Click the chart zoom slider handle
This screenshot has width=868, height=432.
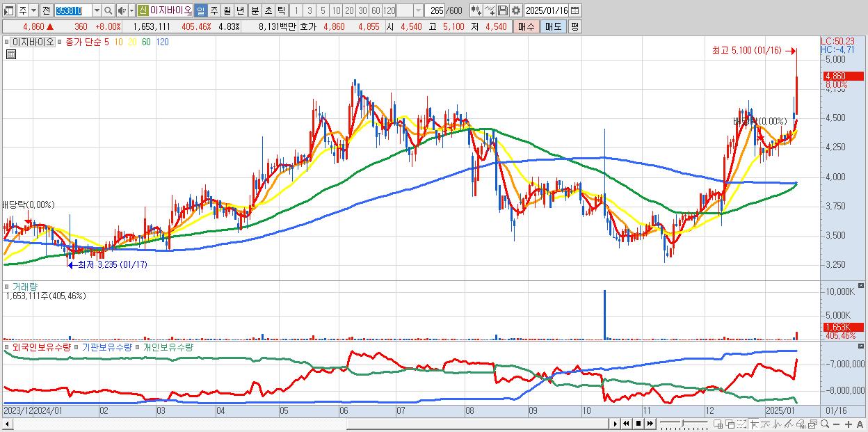(683, 423)
